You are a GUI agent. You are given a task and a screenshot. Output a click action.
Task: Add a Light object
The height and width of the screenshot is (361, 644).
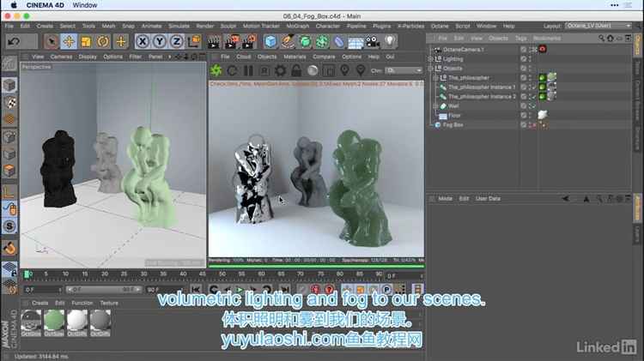click(390, 41)
